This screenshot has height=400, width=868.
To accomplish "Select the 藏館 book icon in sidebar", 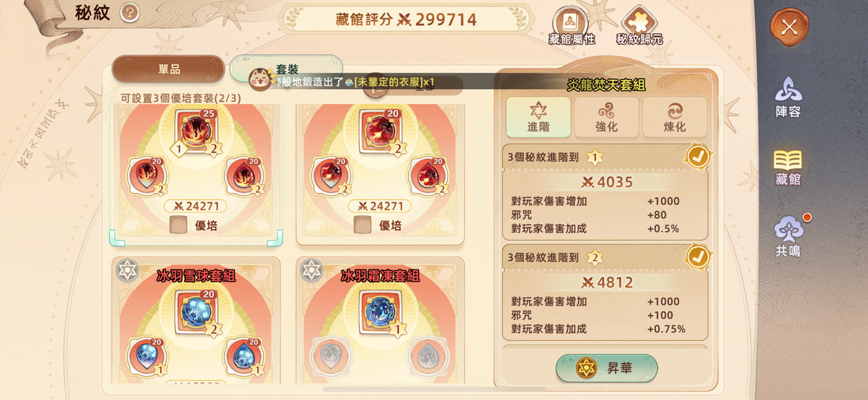I will point(788,167).
